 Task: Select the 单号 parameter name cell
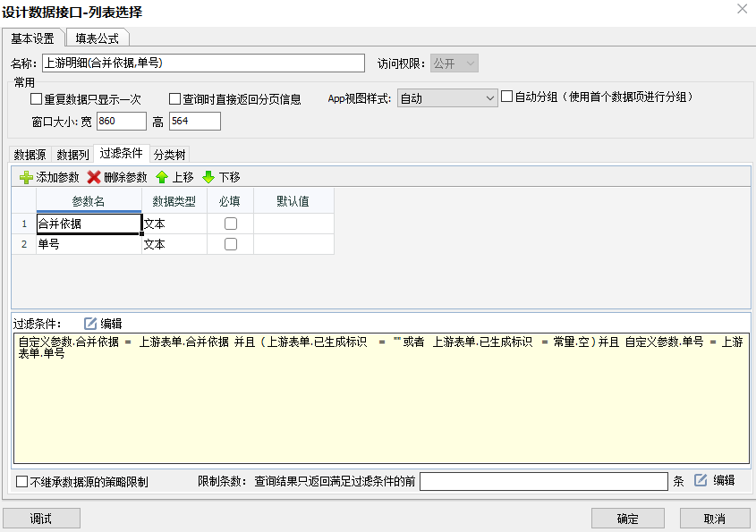coord(89,244)
